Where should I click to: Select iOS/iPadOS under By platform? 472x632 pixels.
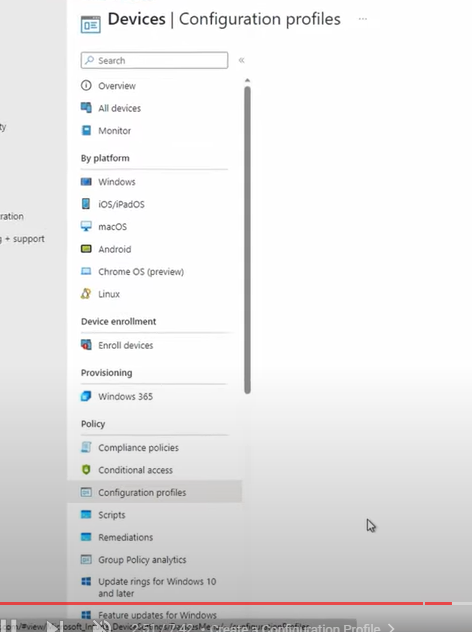121,204
